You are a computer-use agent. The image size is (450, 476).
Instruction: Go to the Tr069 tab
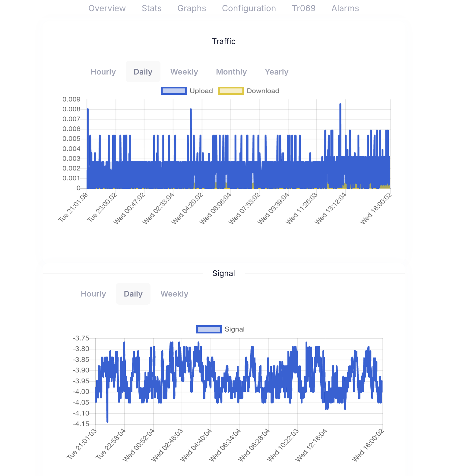pos(303,8)
